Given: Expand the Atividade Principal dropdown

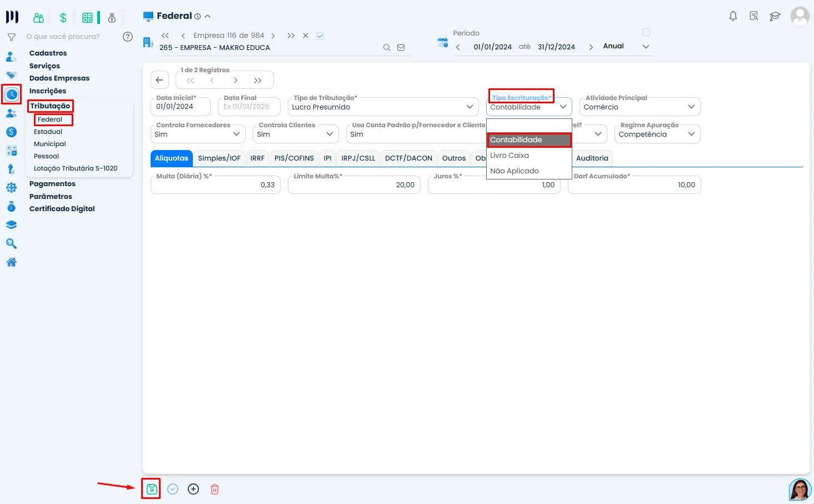Looking at the screenshot, I should click(639, 107).
